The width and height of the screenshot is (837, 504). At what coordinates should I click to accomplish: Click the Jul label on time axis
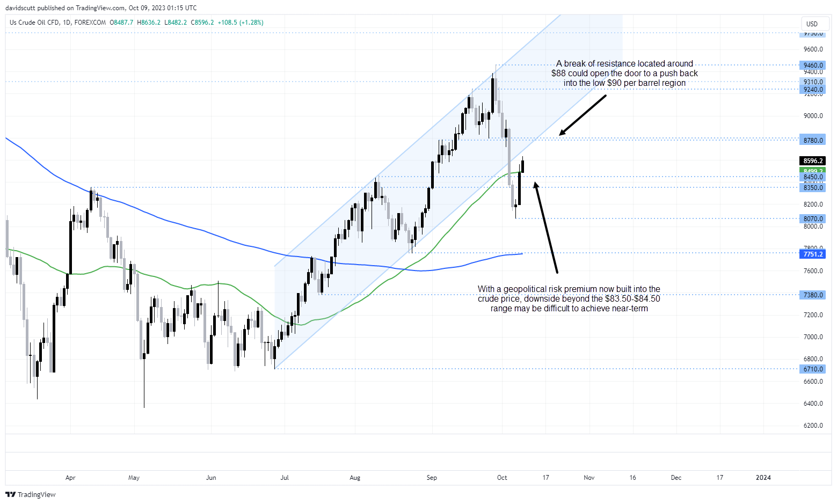(285, 478)
